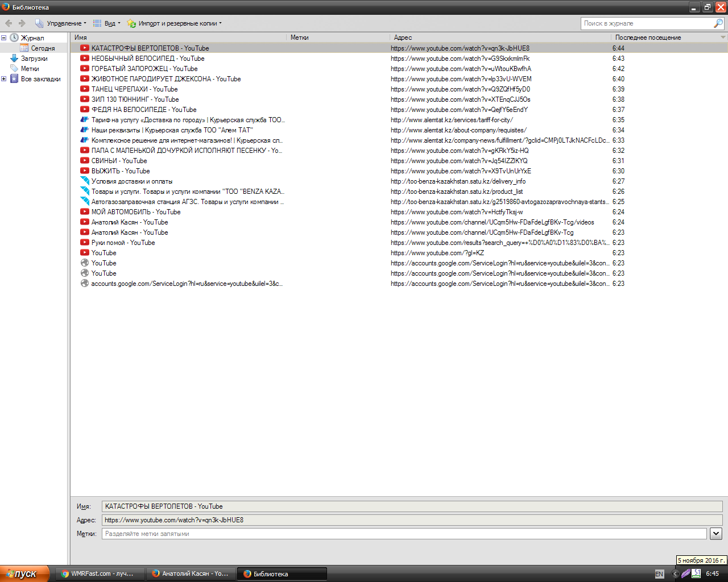Click YouTube icon of Руки помой row
This screenshot has width=728, height=582.
[x=85, y=243]
